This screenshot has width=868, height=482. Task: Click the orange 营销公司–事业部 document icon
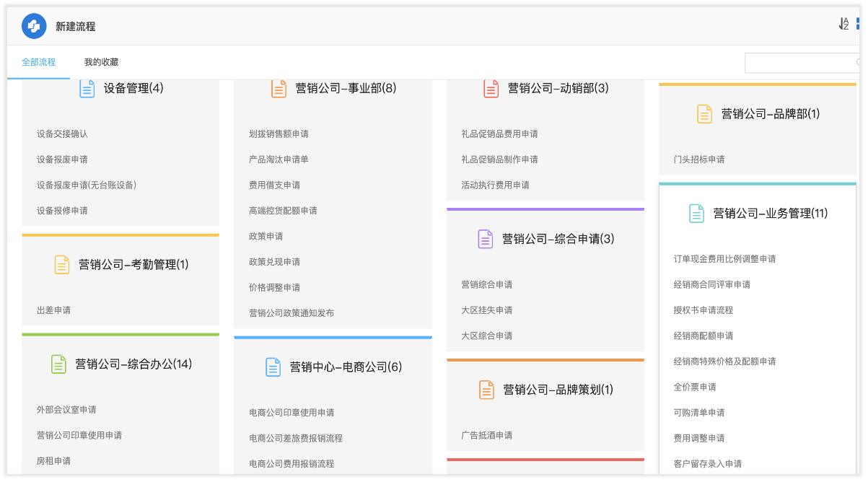[x=279, y=88]
